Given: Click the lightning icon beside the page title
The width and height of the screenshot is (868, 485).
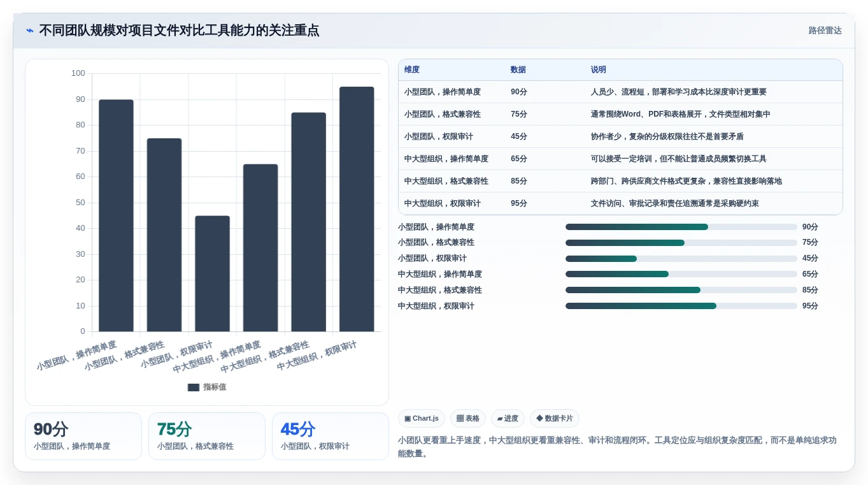Looking at the screenshot, I should 30,31.
